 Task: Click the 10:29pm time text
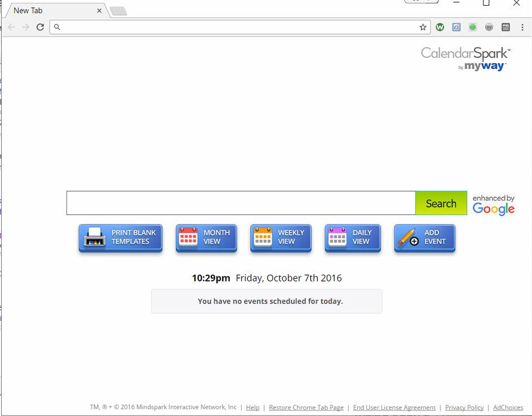[211, 278]
